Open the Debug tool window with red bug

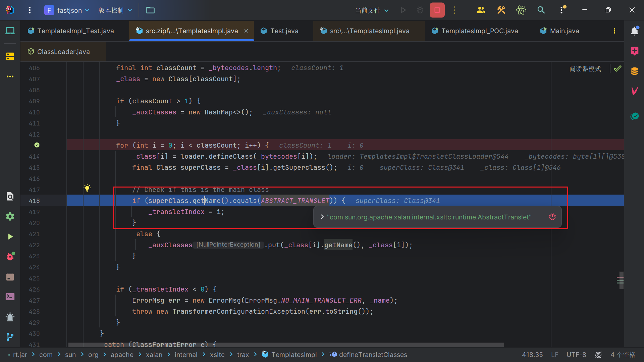pos(10,257)
